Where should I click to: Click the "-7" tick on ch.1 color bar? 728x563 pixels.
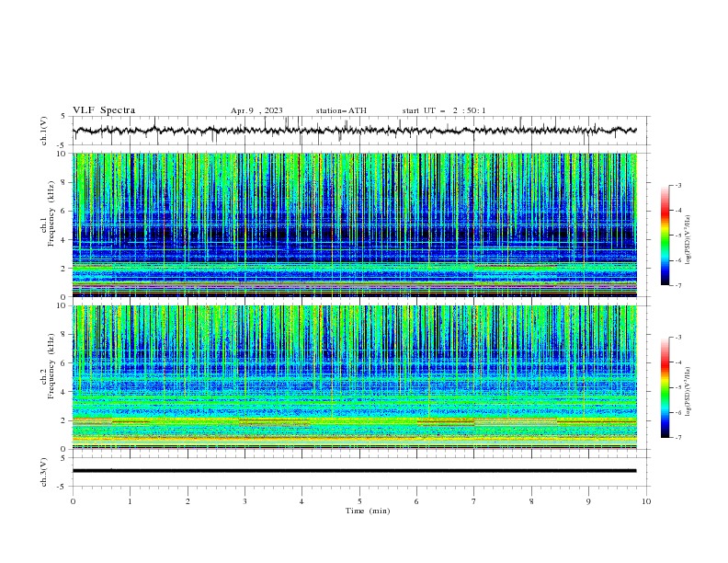[x=678, y=286]
